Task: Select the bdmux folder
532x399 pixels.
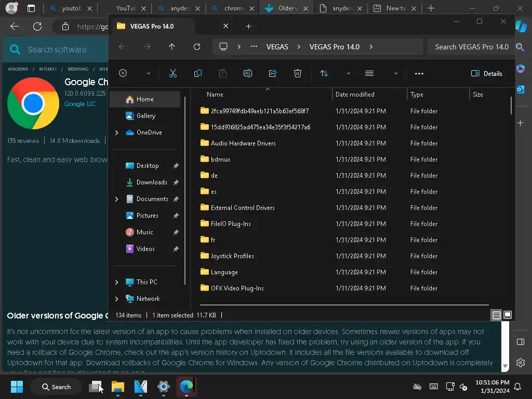Action: pos(220,159)
